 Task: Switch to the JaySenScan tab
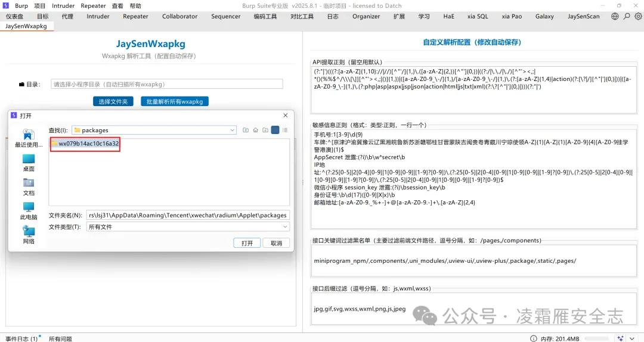click(584, 17)
